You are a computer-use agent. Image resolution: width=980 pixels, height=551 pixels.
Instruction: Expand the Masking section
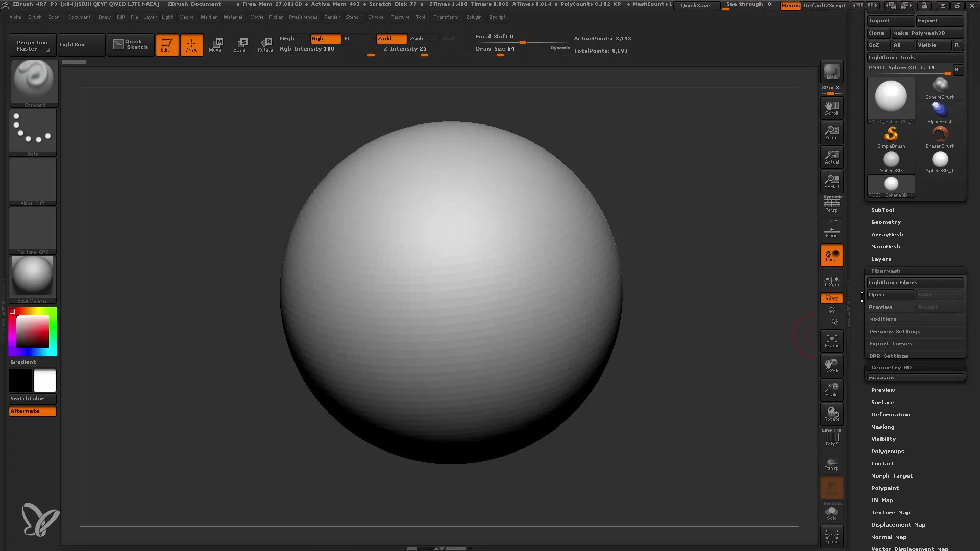point(883,427)
